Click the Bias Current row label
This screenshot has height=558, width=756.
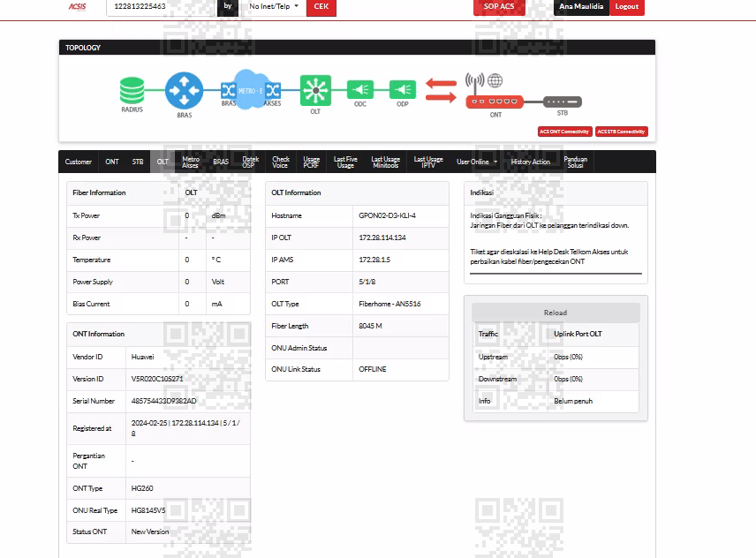tap(91, 304)
